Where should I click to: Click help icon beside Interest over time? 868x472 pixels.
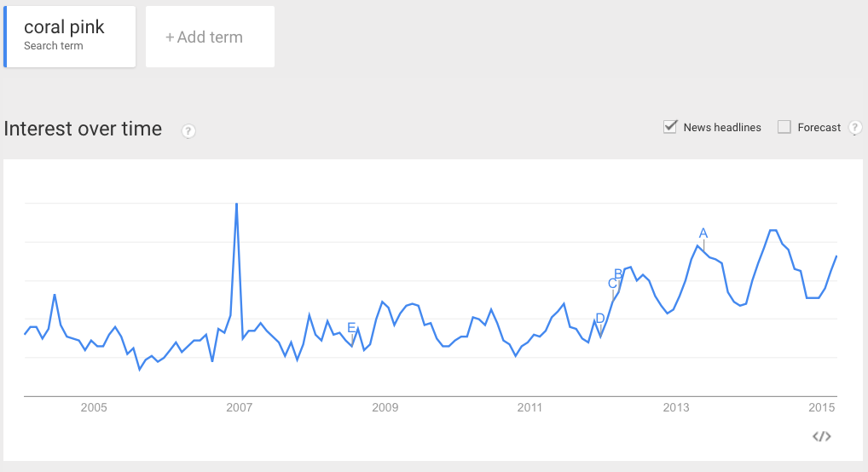(x=188, y=131)
